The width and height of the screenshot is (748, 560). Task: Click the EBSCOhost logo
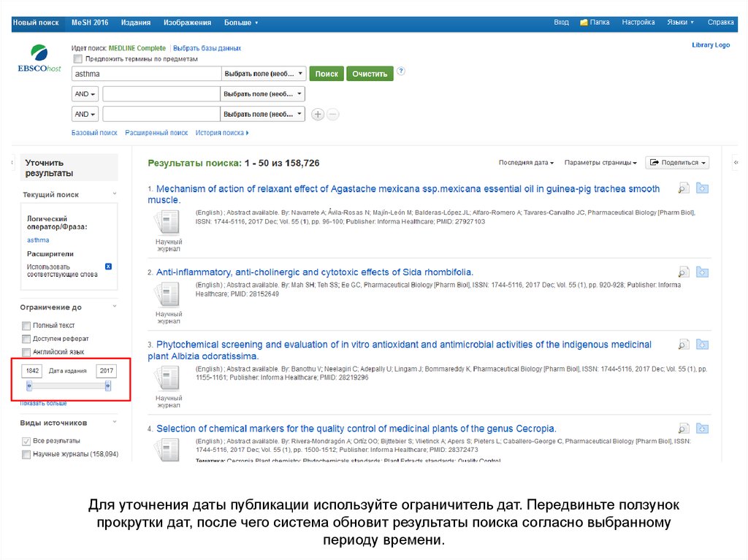(39, 58)
